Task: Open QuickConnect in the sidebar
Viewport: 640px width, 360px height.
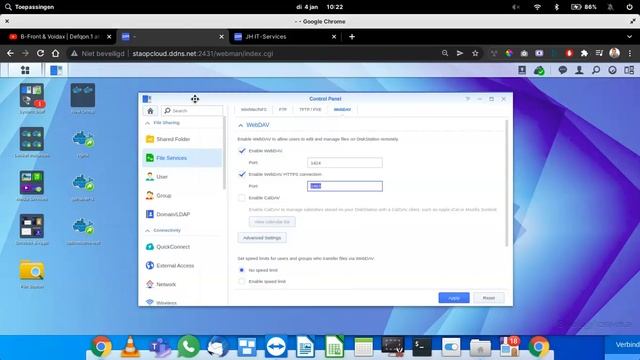Action: (x=182, y=247)
